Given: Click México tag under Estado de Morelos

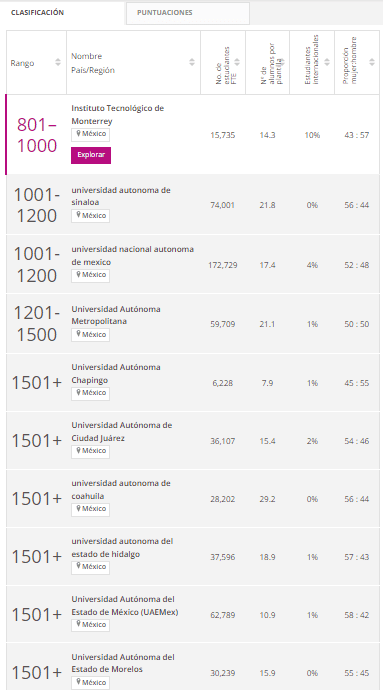Looking at the screenshot, I should click(x=91, y=683).
